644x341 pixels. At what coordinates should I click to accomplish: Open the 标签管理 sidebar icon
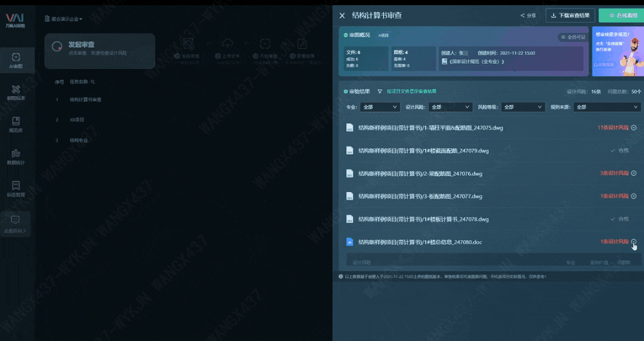(x=16, y=188)
